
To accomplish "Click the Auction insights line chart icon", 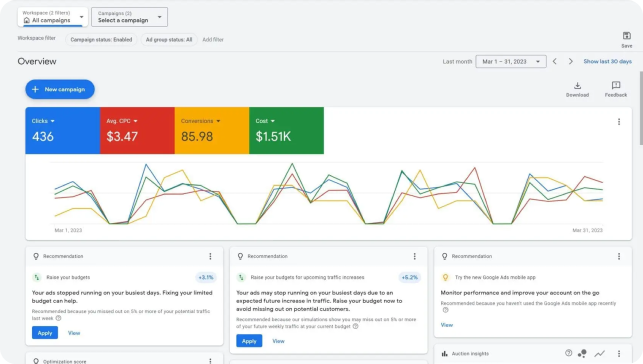I will [x=600, y=353].
